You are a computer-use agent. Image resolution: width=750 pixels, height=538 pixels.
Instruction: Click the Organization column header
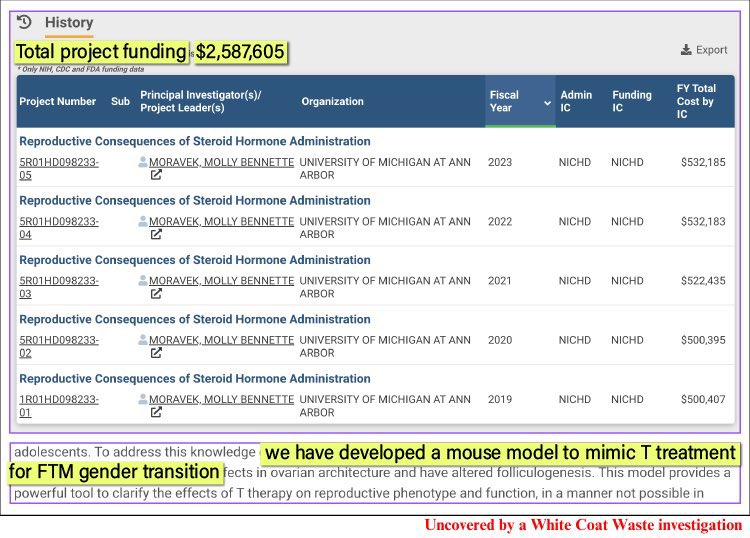[332, 101]
